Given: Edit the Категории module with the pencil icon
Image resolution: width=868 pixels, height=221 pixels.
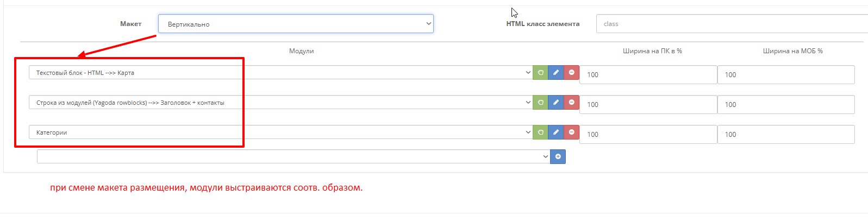Looking at the screenshot, I should [x=556, y=132].
